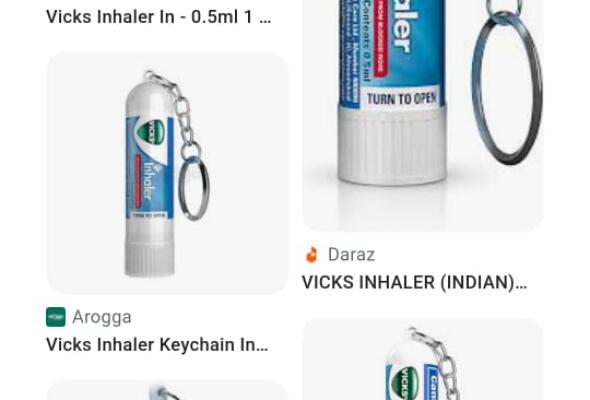
Task: Open the Daraz Vicks inhaler close-up image
Action: [423, 115]
